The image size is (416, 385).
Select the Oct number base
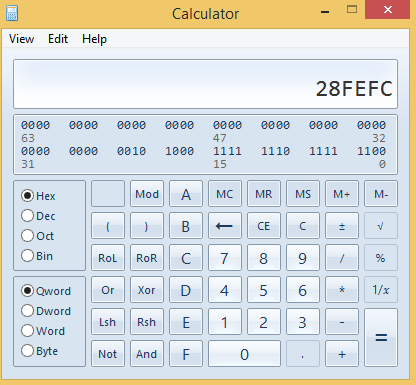pyautogui.click(x=37, y=236)
